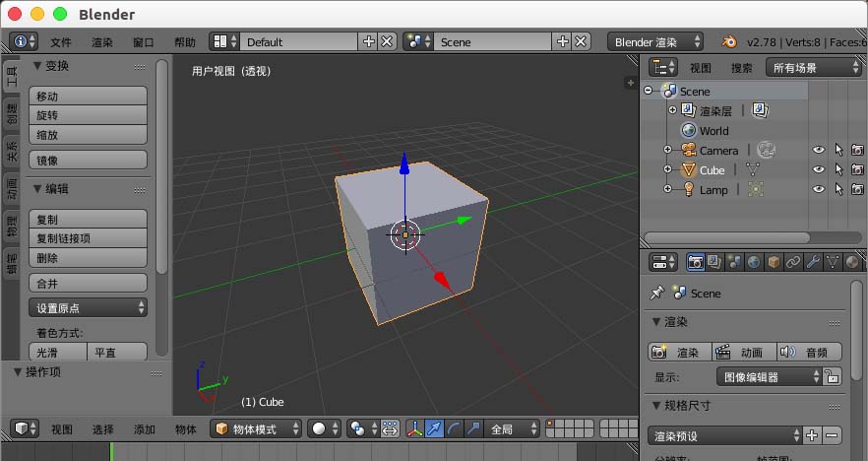Remove a render preset with minus
The width and height of the screenshot is (868, 461).
(x=832, y=435)
